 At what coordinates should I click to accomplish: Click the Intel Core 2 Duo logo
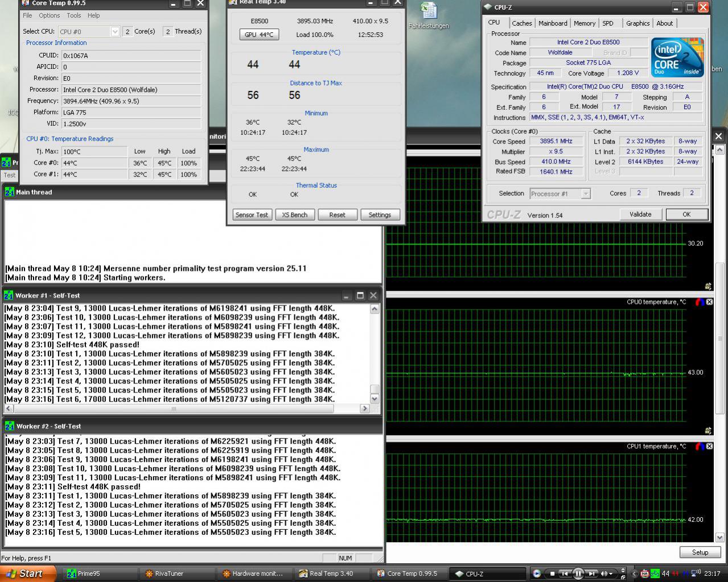coord(677,57)
